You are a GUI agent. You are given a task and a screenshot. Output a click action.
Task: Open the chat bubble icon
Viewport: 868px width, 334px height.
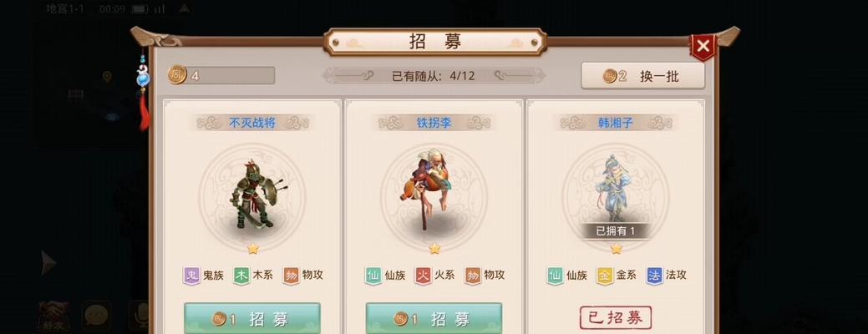(96, 316)
